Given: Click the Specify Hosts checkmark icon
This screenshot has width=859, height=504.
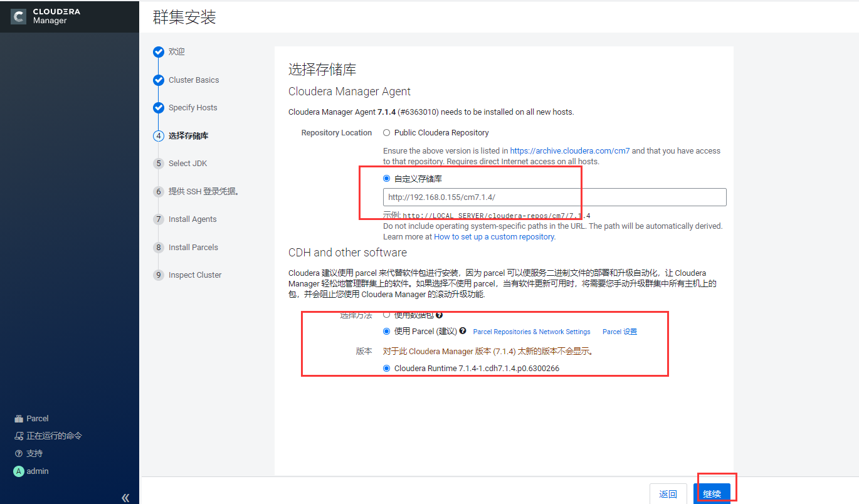Looking at the screenshot, I should [x=159, y=108].
